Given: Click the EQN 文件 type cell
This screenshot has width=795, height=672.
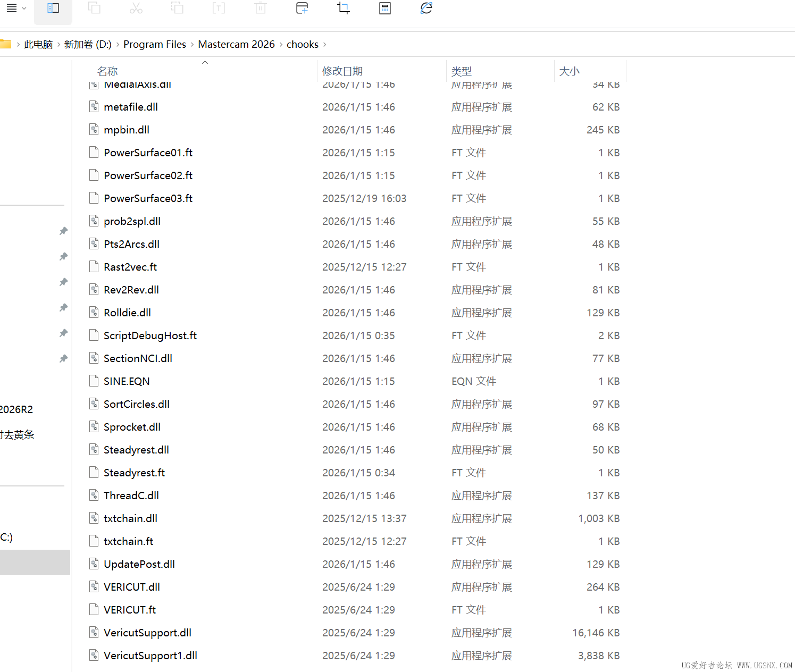Looking at the screenshot, I should pyautogui.click(x=474, y=381).
